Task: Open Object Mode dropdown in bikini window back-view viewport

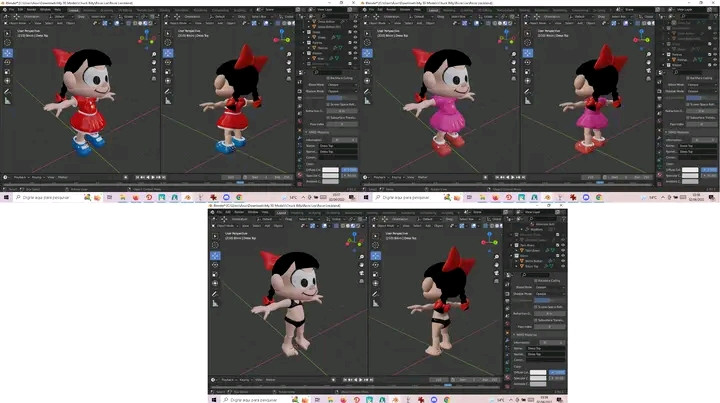Action: (385, 225)
